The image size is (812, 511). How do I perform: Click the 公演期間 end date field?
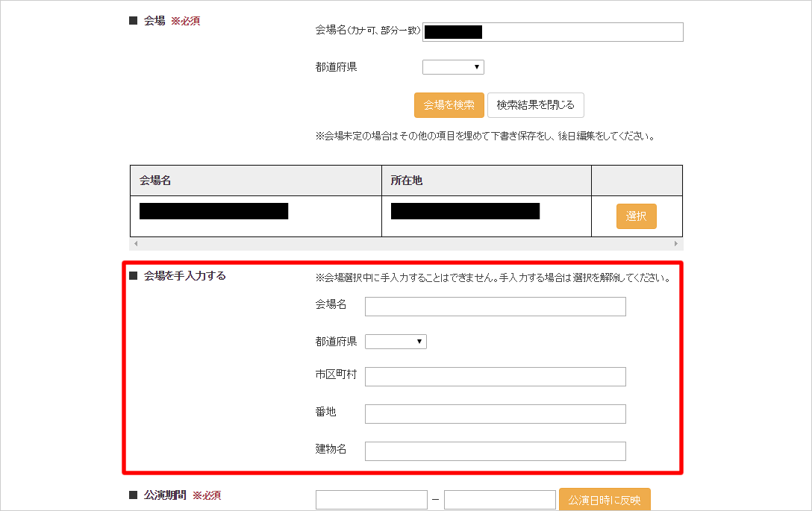(499, 500)
